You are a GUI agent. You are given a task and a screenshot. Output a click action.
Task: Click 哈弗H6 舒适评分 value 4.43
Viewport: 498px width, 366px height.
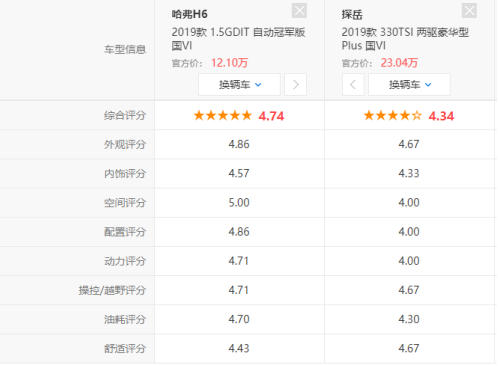tap(239, 348)
